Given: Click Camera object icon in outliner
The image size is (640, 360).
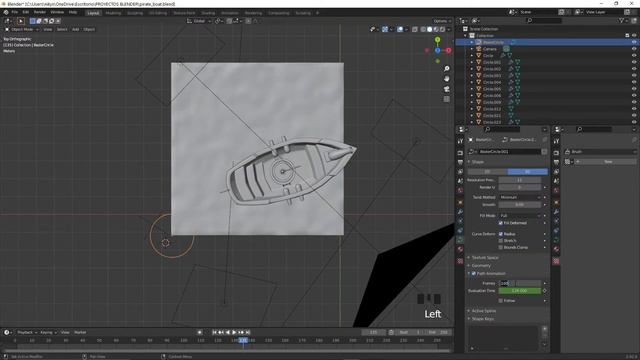Looking at the screenshot, I should coord(479,49).
